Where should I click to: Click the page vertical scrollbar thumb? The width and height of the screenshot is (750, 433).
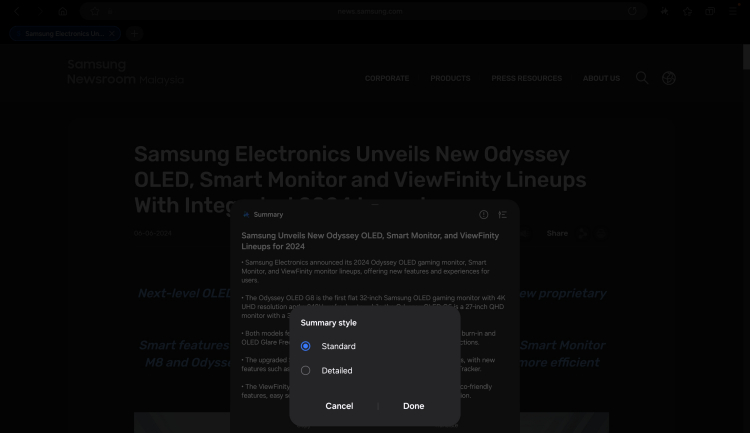click(x=746, y=57)
